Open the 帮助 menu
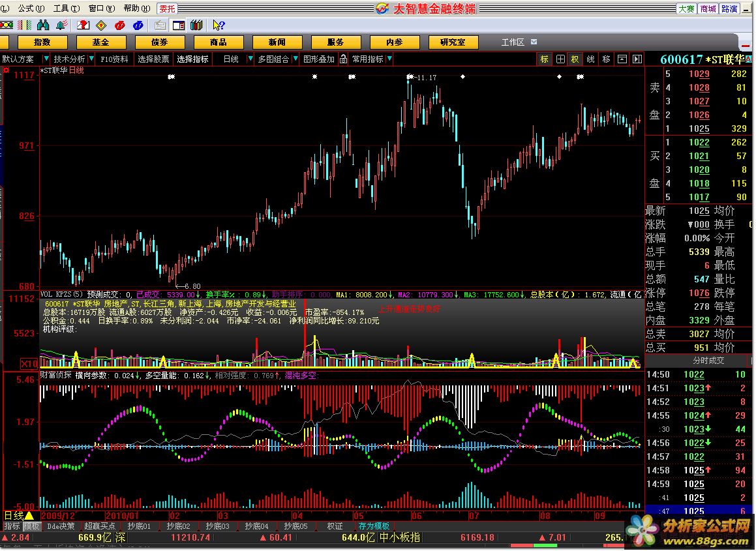This screenshot has width=756, height=551. pos(137,8)
